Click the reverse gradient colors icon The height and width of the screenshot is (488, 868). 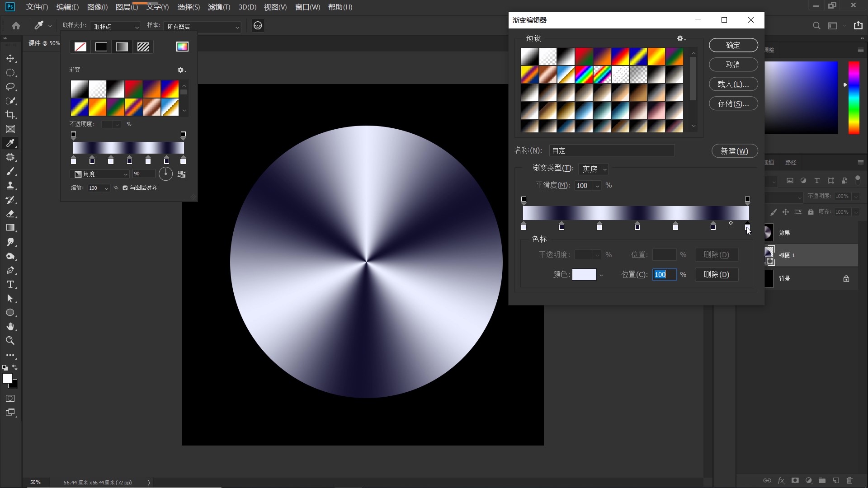tap(182, 174)
